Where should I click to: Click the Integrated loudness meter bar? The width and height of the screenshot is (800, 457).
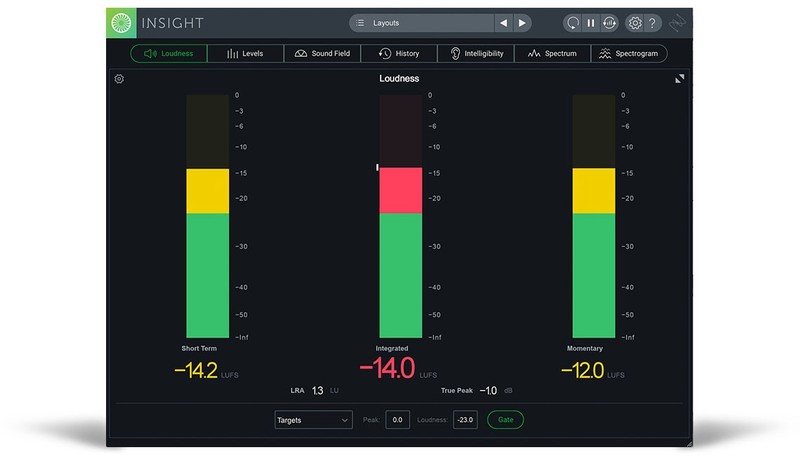pyautogui.click(x=401, y=216)
